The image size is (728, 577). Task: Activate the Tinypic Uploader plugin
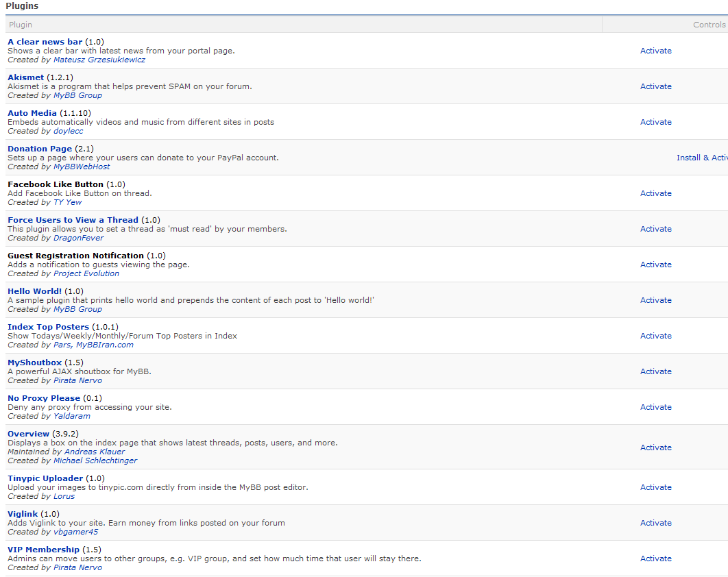[x=655, y=487]
